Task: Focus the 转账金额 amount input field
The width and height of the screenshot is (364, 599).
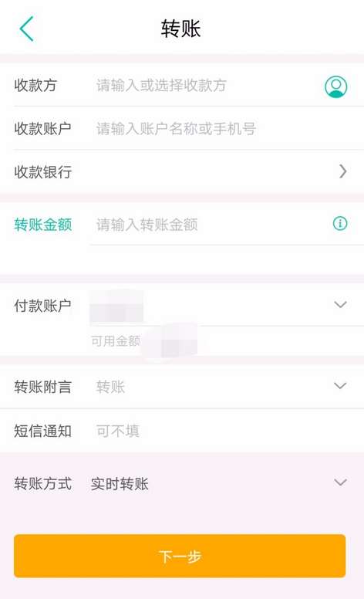Action: coord(210,225)
